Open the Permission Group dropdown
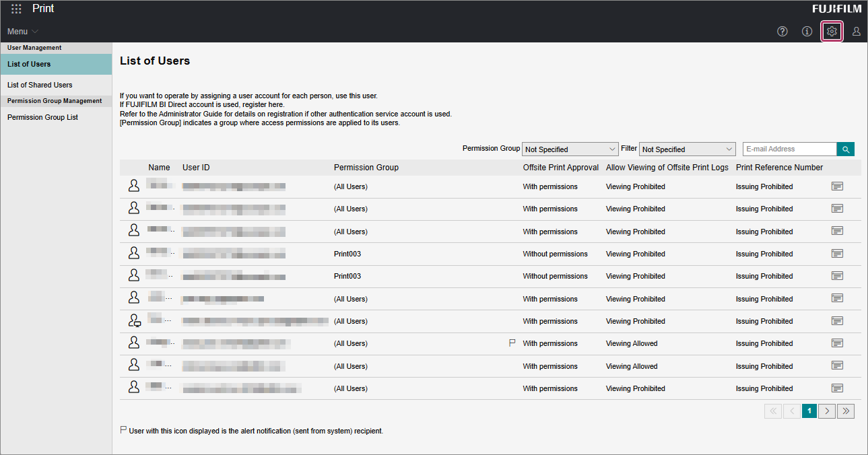 [x=570, y=149]
